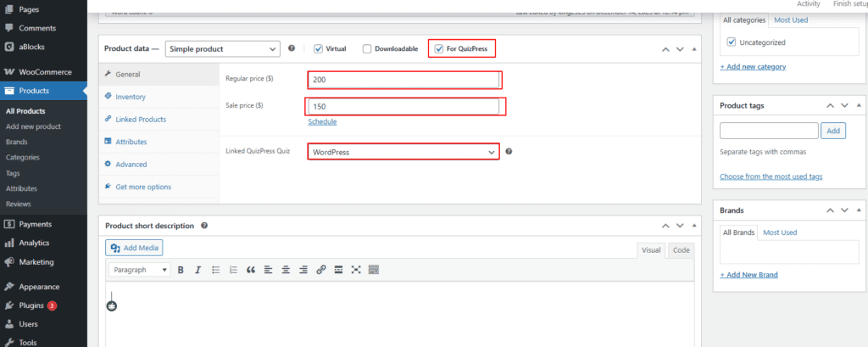Open Get more options tab
868x347 pixels.
[159, 187]
